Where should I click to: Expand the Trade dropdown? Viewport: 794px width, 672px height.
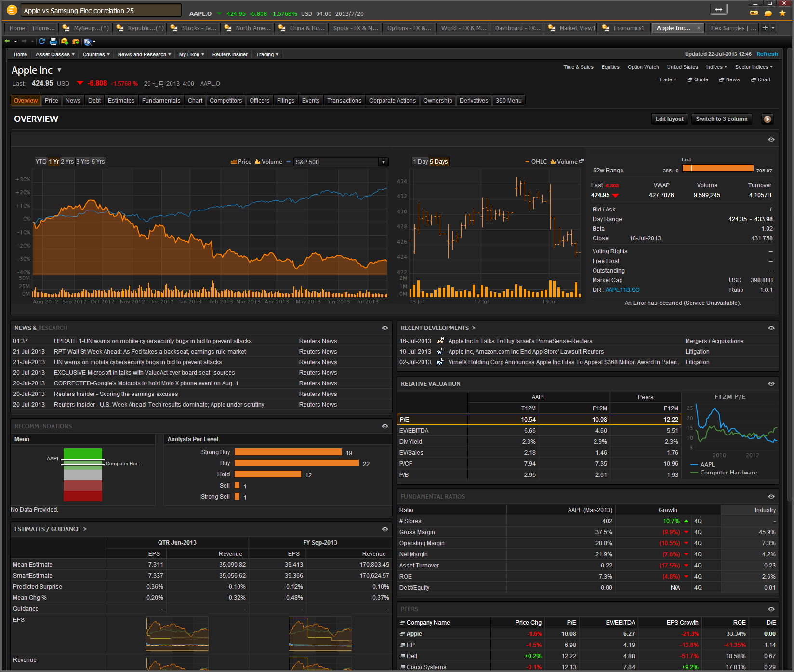click(x=667, y=80)
